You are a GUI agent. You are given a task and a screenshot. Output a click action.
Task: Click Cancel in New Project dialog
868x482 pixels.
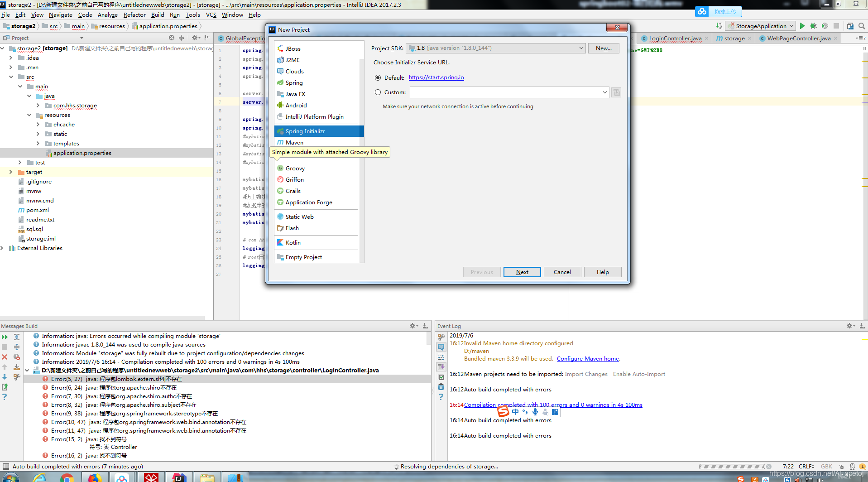pos(562,272)
